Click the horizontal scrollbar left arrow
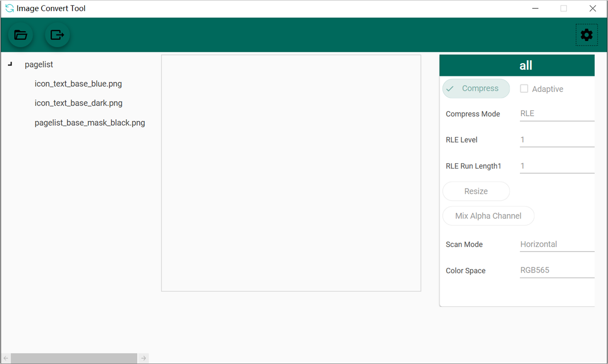This screenshot has width=608, height=364. coord(6,358)
